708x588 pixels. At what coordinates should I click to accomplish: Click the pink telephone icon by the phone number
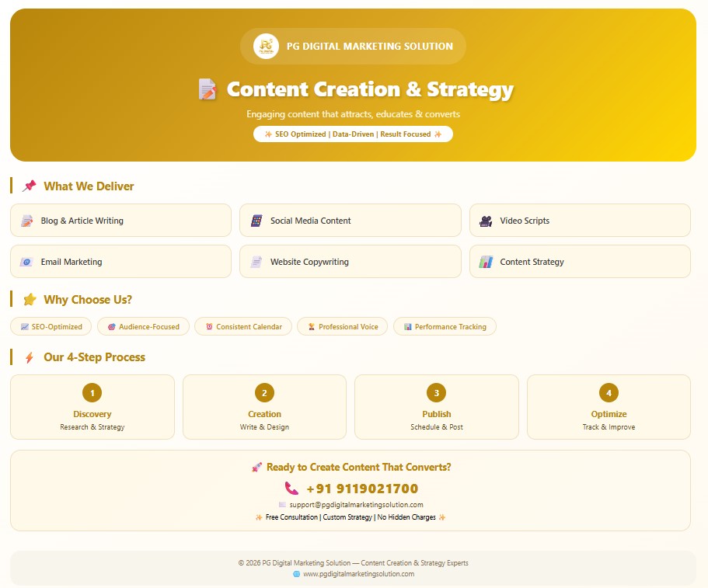click(291, 489)
